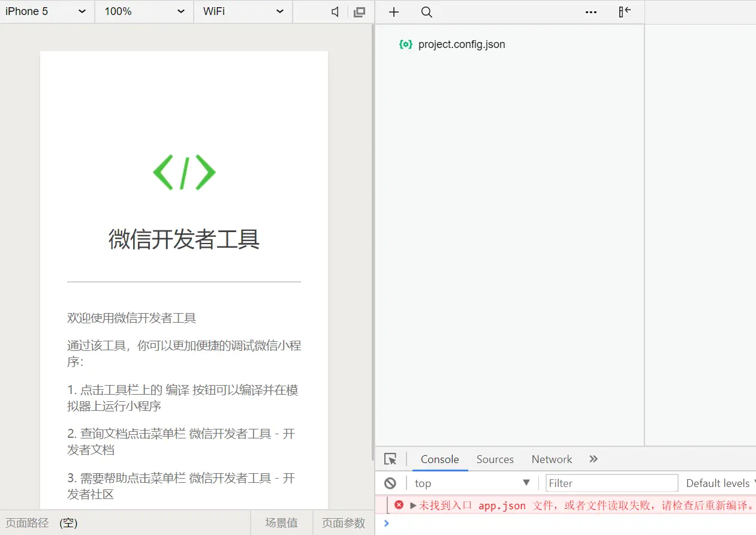Show more devtools tabs chevron

pyautogui.click(x=594, y=459)
